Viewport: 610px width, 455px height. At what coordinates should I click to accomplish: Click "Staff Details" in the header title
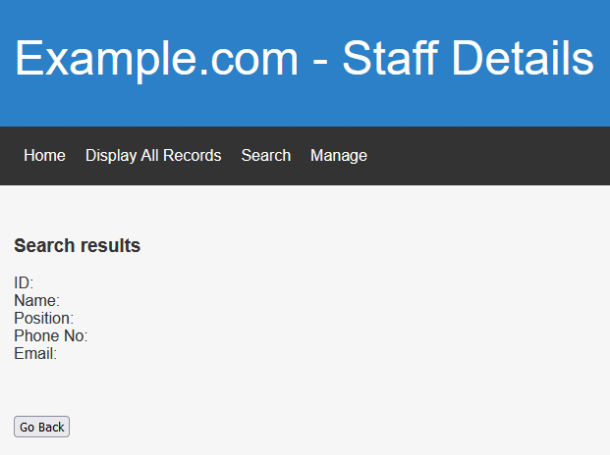(x=468, y=59)
